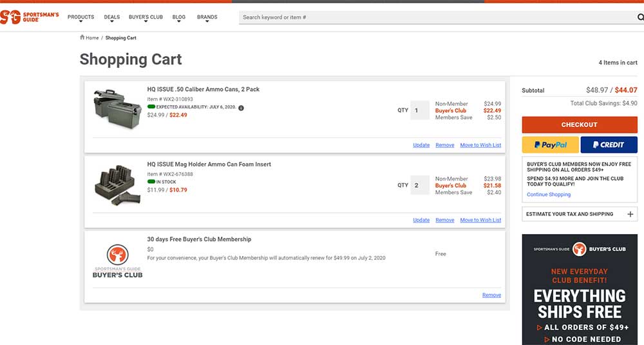Open the Blog menu
Screen dimensions: 644x345
(178, 17)
